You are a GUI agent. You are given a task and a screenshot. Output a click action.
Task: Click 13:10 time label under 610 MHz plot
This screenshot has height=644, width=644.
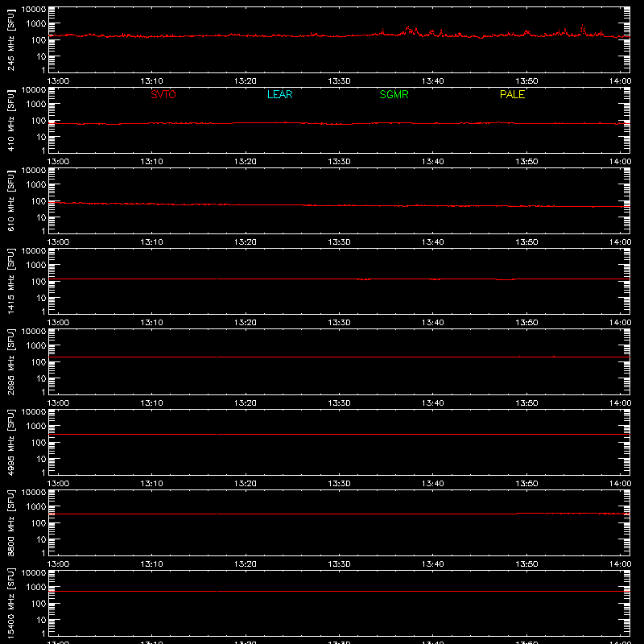(151, 242)
